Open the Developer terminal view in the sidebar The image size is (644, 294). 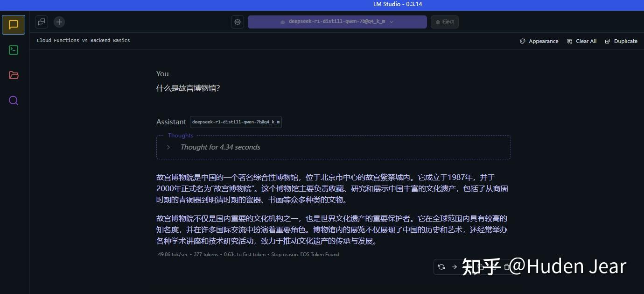[x=14, y=50]
